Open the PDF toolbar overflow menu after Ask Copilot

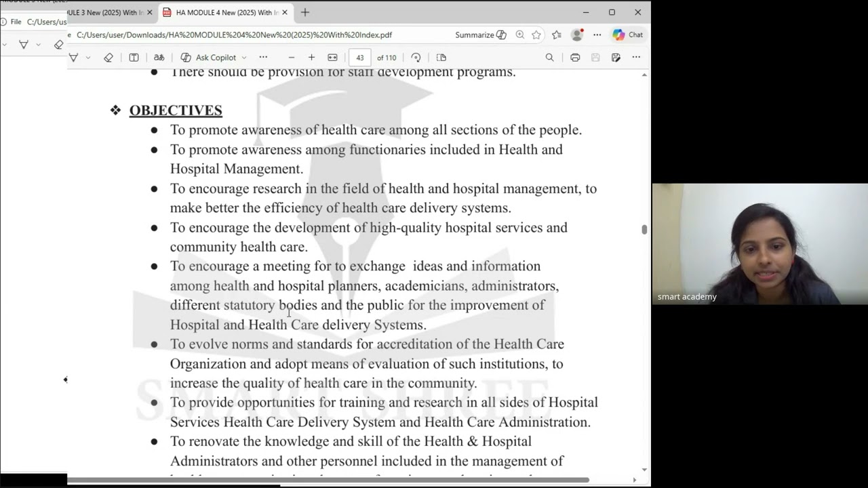click(x=263, y=58)
